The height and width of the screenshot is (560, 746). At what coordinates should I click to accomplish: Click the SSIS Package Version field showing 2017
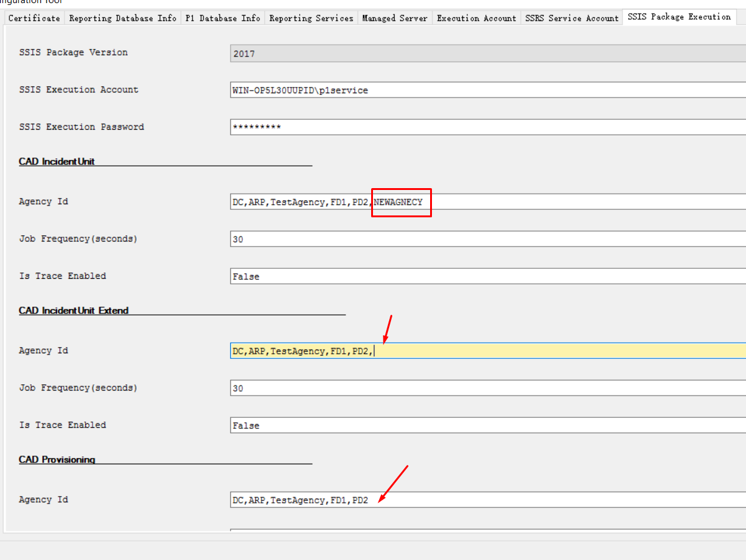(x=488, y=53)
